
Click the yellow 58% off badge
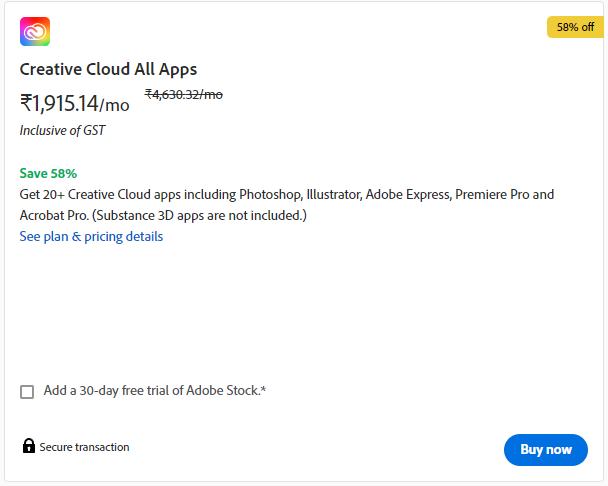(x=575, y=27)
